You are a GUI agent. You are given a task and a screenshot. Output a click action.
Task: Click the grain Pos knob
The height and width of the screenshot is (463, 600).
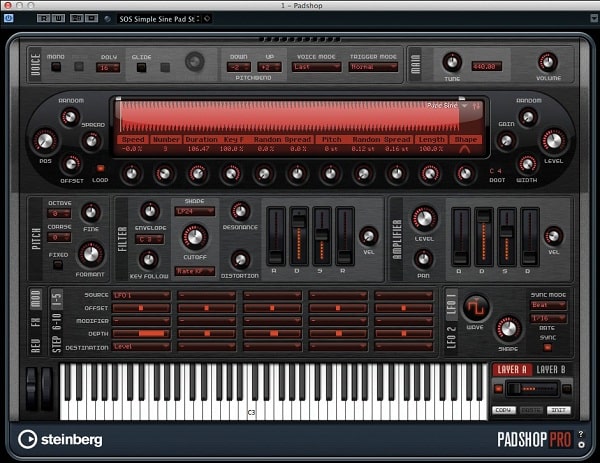click(45, 140)
